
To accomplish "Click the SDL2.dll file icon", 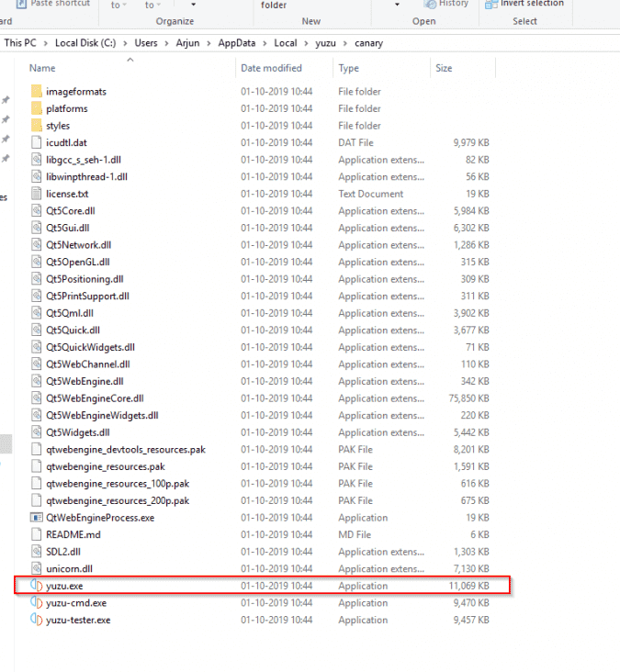I will 37,552.
